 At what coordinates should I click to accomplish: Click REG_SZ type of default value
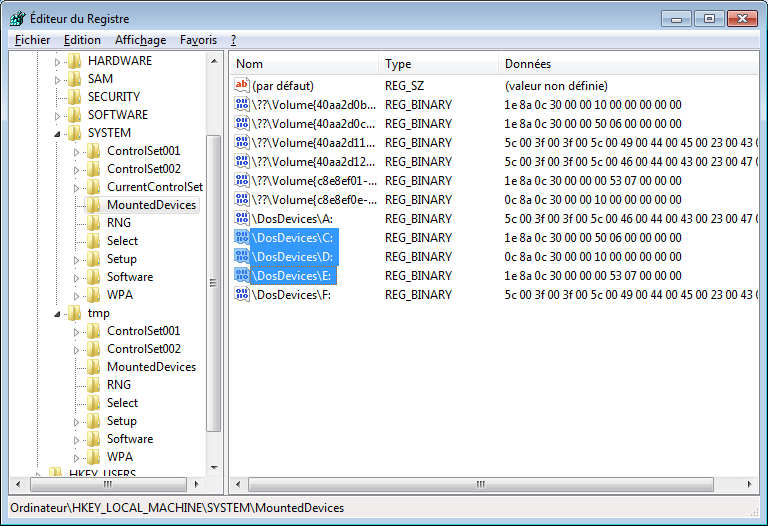click(x=404, y=86)
